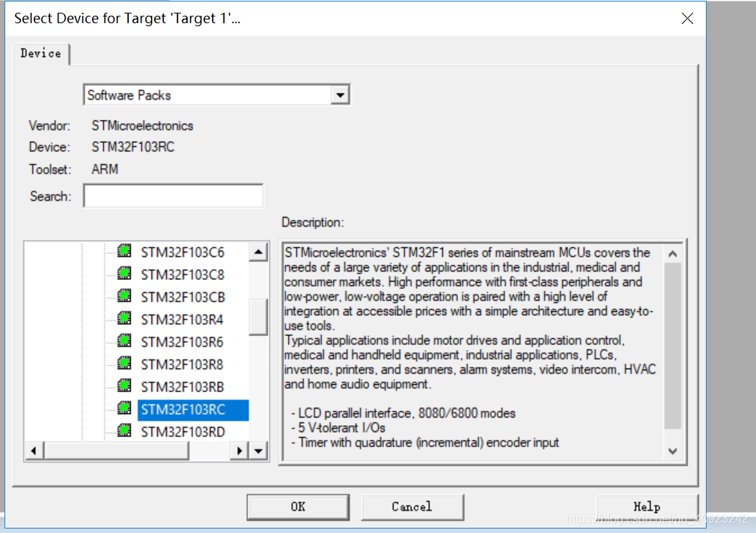Click device list scroll down arrow
The width and height of the screenshot is (756, 533).
tap(258, 451)
